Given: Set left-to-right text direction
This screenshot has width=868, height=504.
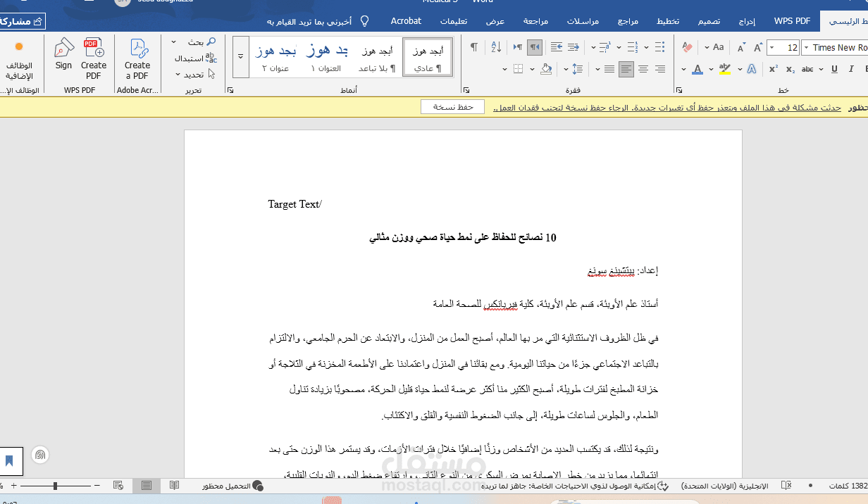Looking at the screenshot, I should click(518, 47).
